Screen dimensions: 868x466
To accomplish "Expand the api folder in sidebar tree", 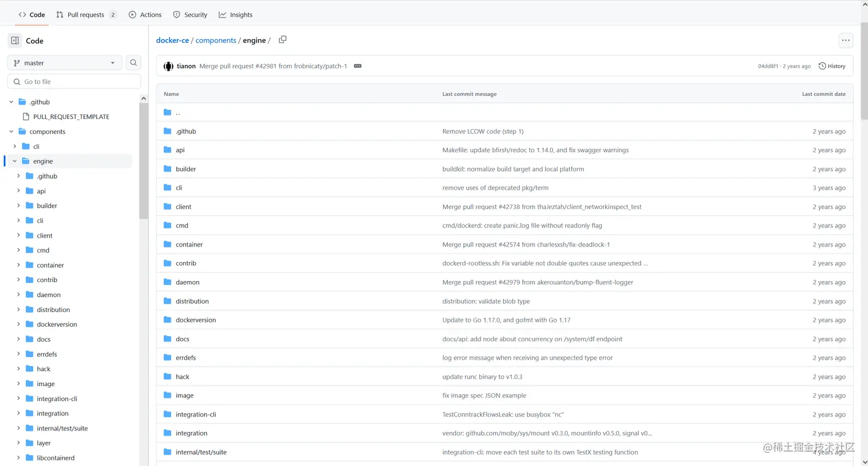I will [18, 191].
